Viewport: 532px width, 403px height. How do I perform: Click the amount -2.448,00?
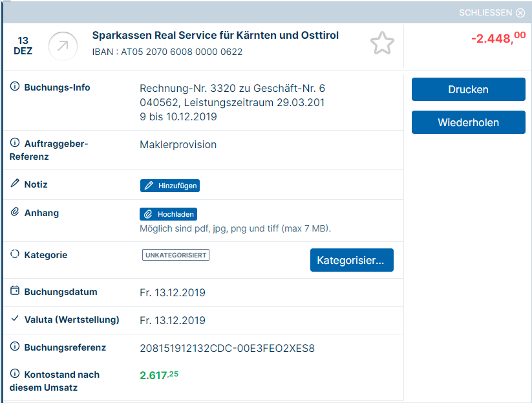pos(498,38)
